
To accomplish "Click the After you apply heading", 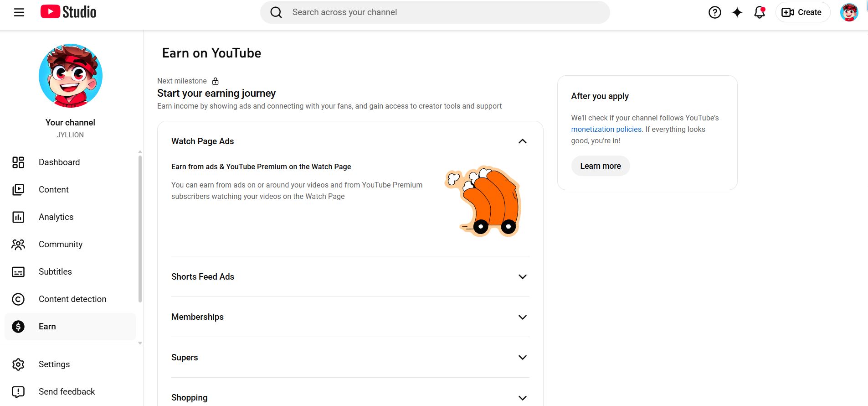I will pyautogui.click(x=600, y=96).
